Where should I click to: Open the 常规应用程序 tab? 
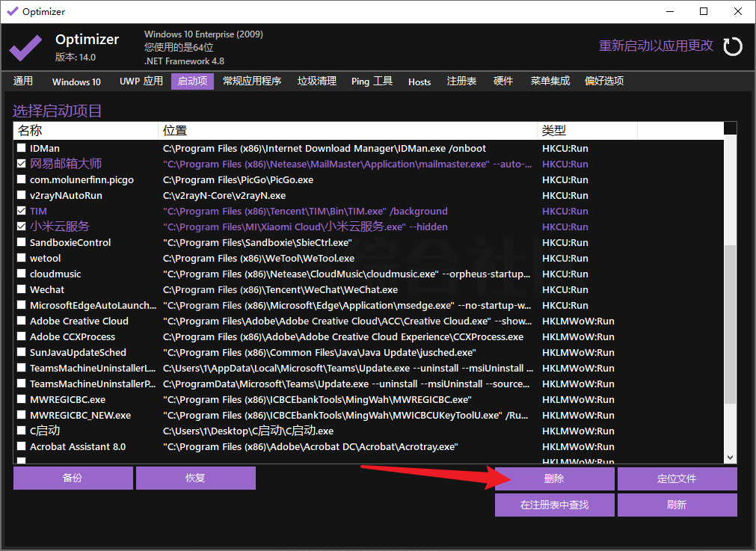pyautogui.click(x=252, y=81)
